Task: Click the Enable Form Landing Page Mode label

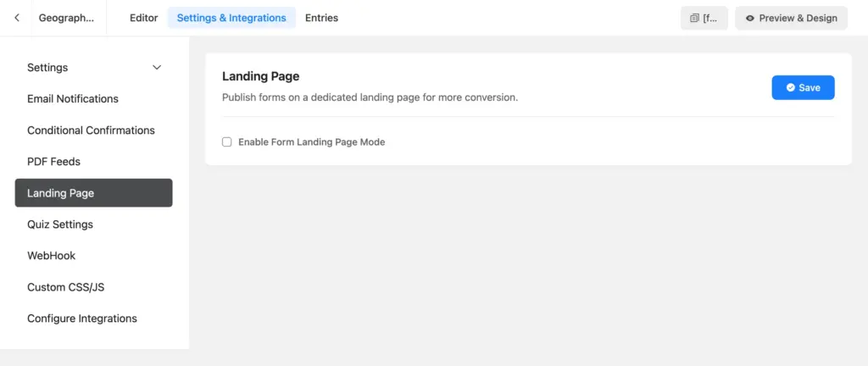Action: pyautogui.click(x=312, y=142)
